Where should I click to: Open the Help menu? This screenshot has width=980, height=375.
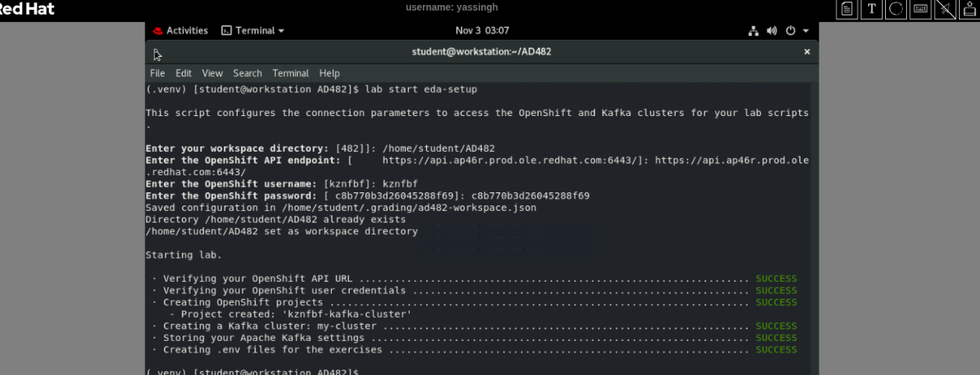[x=329, y=73]
